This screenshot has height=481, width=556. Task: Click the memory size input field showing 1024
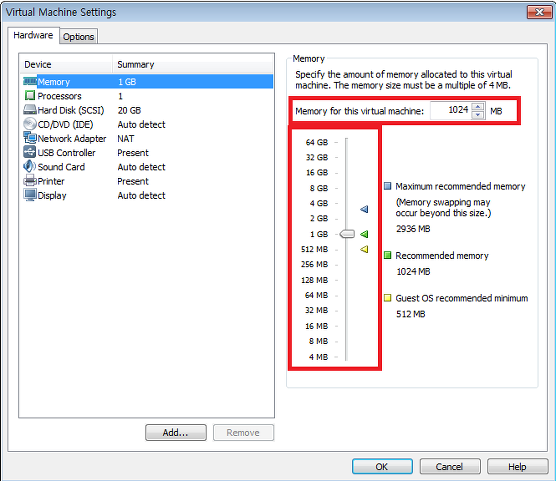(451, 110)
